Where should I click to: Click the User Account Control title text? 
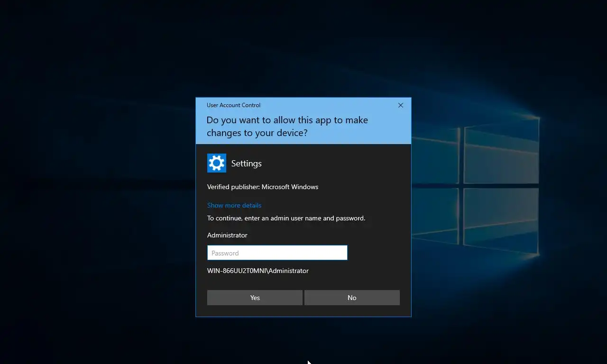233,105
